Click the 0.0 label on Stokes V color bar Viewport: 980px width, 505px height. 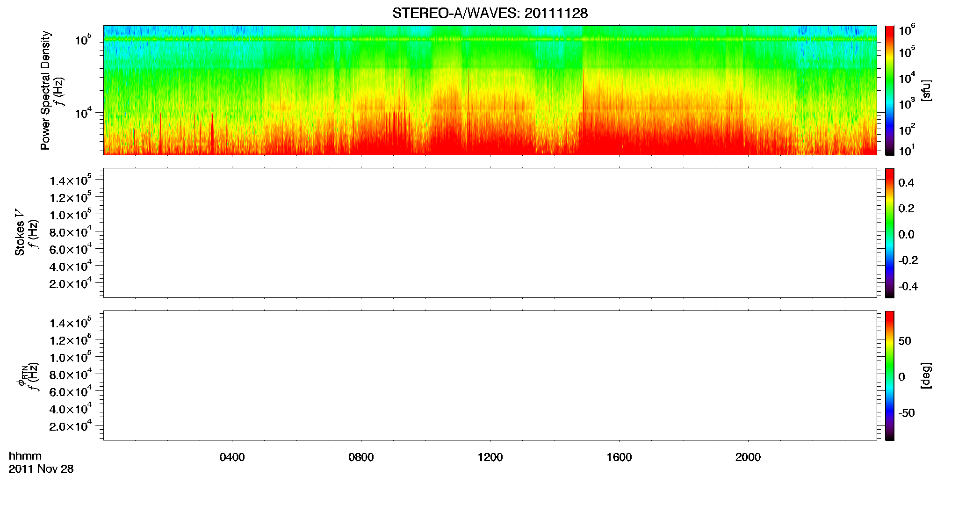click(x=906, y=234)
